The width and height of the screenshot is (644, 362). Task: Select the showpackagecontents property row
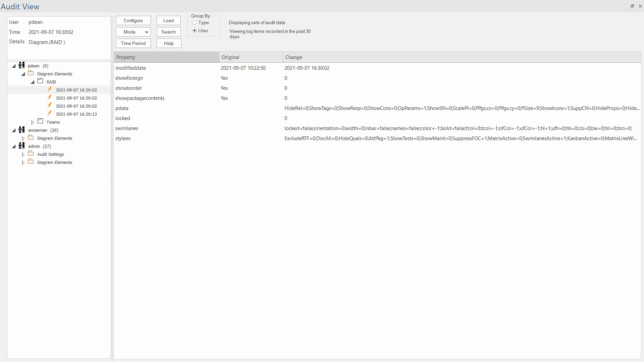click(140, 98)
